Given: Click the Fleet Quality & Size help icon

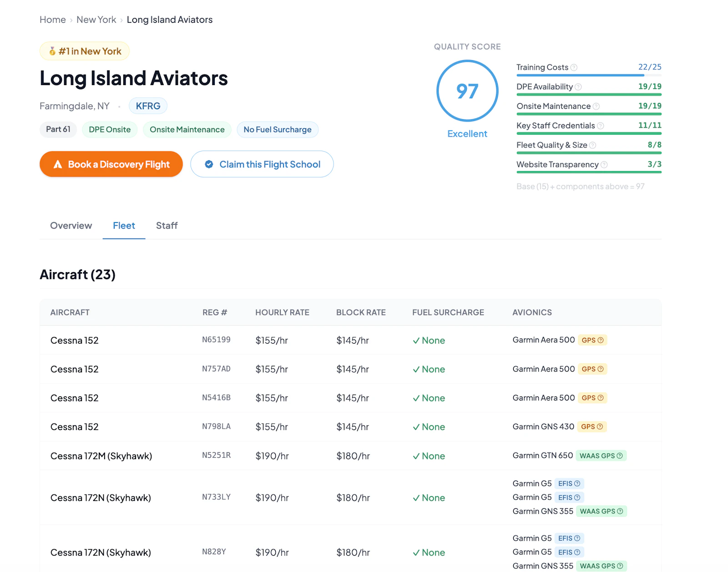Looking at the screenshot, I should (592, 145).
